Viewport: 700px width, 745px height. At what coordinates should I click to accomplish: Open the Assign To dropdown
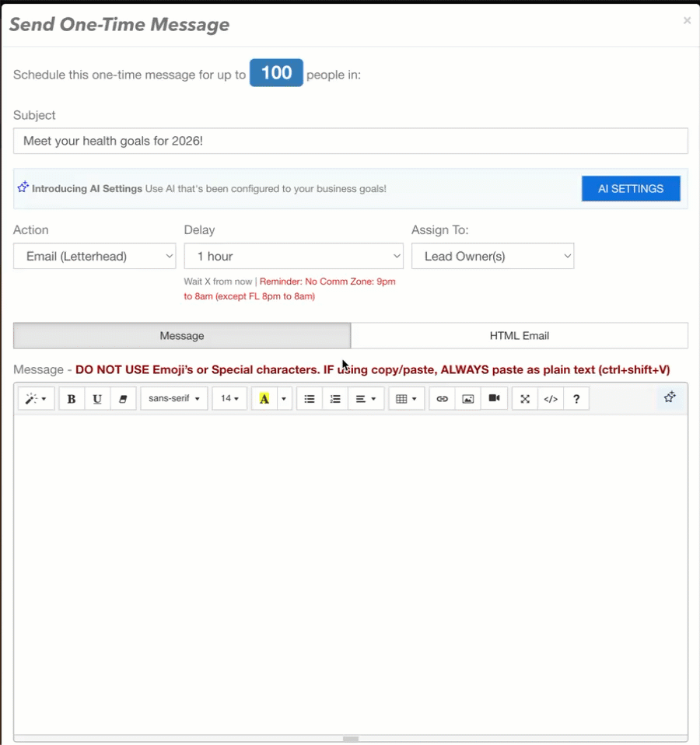(x=492, y=256)
